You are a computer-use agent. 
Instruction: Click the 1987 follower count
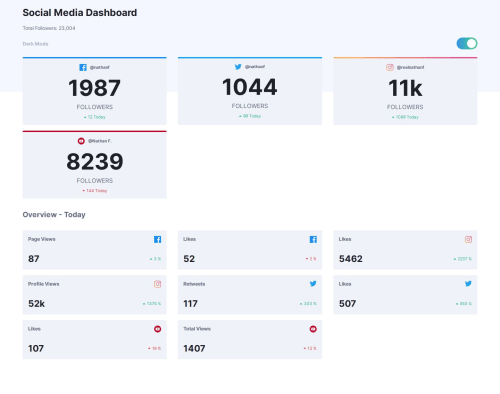click(94, 88)
